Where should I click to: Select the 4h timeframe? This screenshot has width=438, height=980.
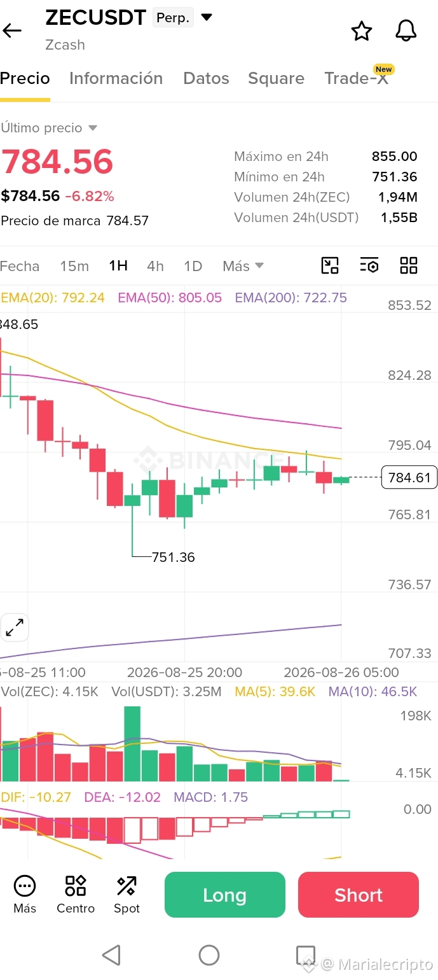pos(155,266)
